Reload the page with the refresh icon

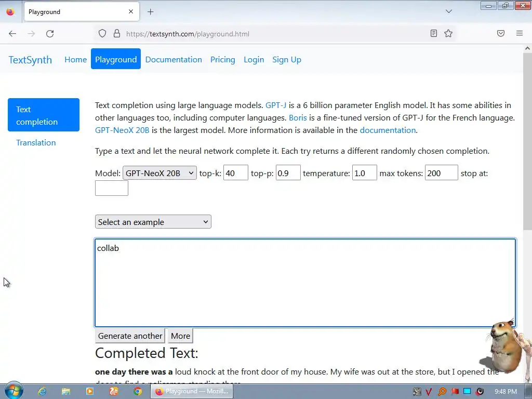(x=50, y=34)
